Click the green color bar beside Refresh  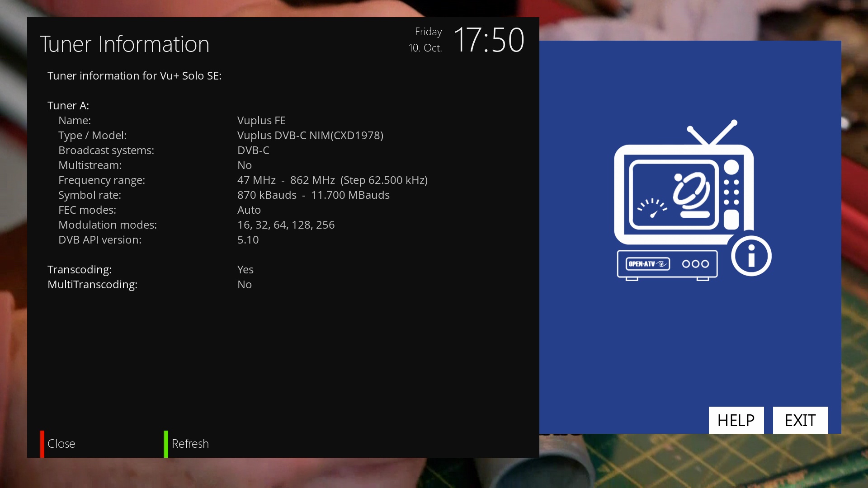(166, 444)
